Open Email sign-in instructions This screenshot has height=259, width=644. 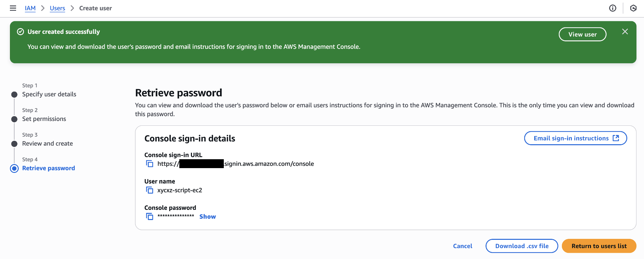pyautogui.click(x=575, y=138)
